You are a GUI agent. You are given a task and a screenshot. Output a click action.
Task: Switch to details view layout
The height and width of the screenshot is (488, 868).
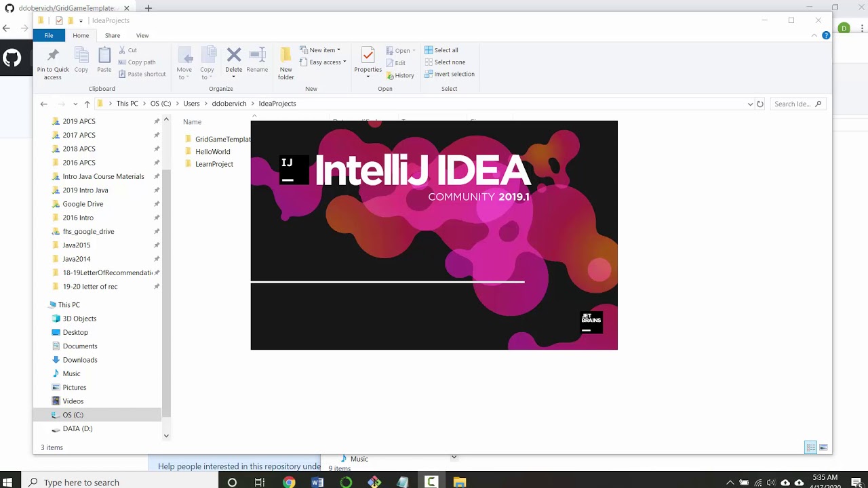point(811,447)
